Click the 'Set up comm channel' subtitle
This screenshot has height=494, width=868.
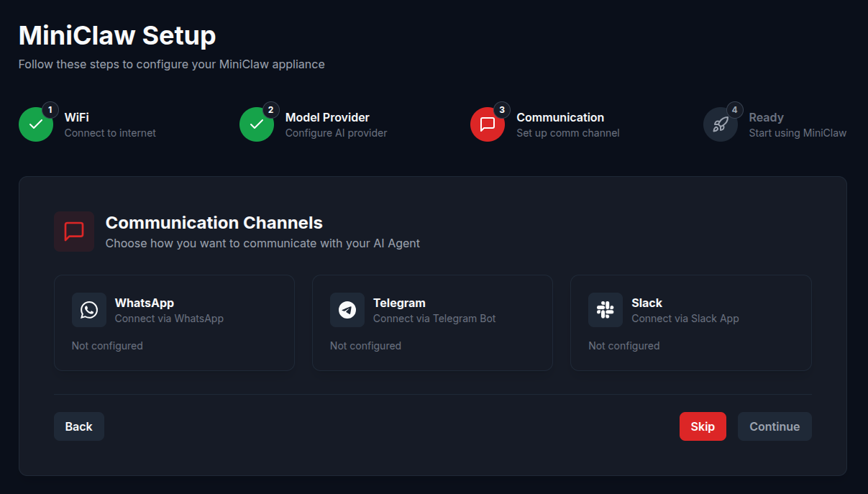(x=568, y=133)
